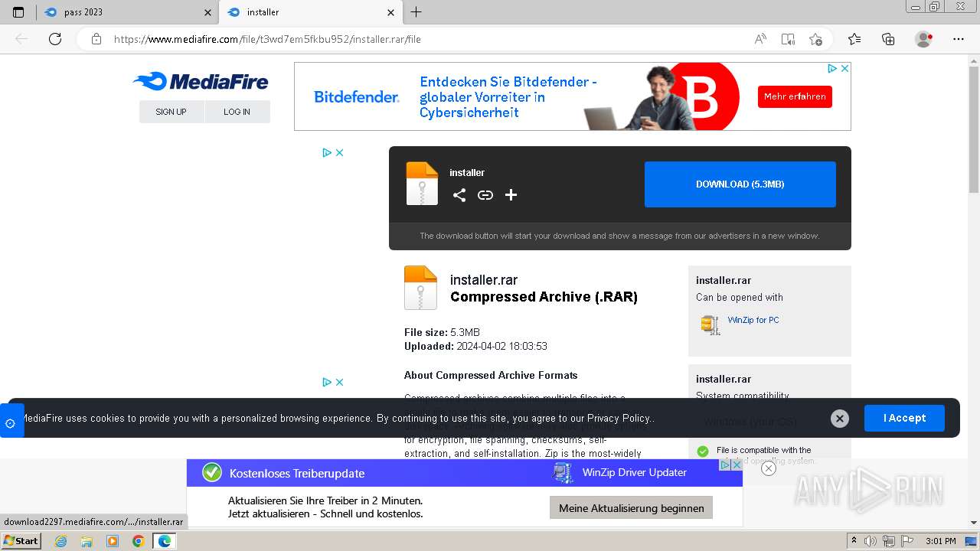Viewport: 980px width, 551px height.
Task: Open media player taskbar icon
Action: (113, 541)
